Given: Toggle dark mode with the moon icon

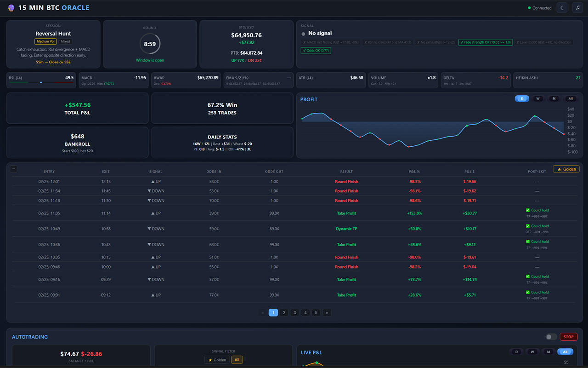Looking at the screenshot, I should [x=562, y=8].
